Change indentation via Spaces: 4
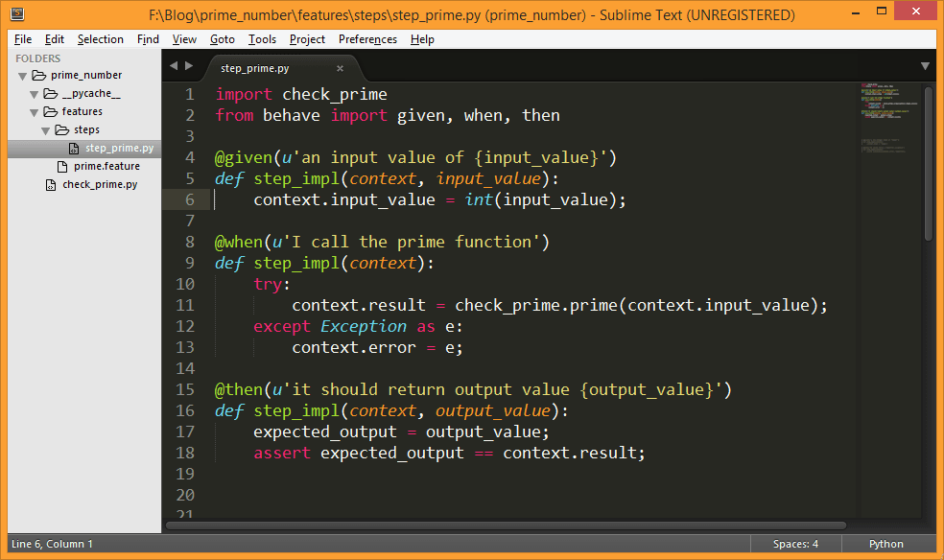 pyautogui.click(x=795, y=544)
